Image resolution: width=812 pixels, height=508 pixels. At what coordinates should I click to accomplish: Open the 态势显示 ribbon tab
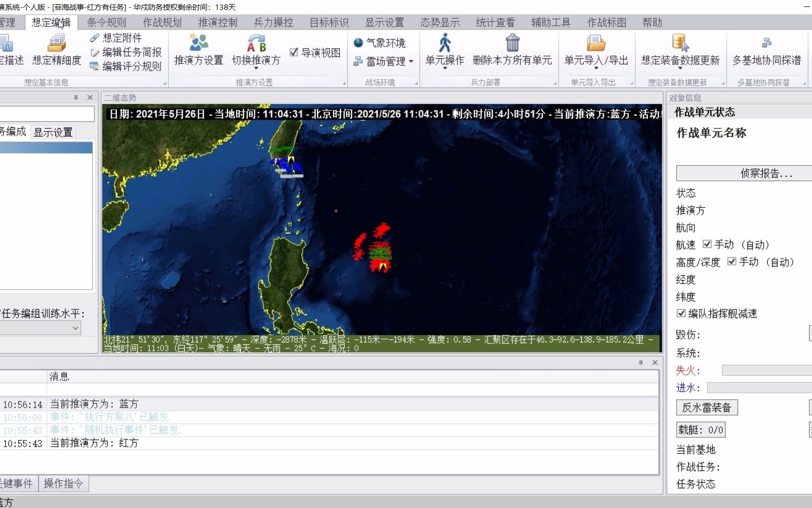tap(440, 22)
